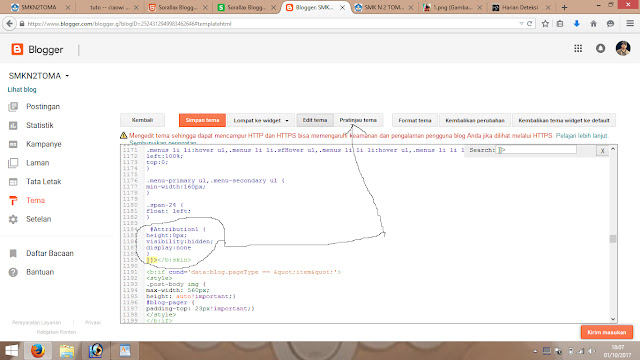Click Kembalikan tema widget ke default

[564, 120]
